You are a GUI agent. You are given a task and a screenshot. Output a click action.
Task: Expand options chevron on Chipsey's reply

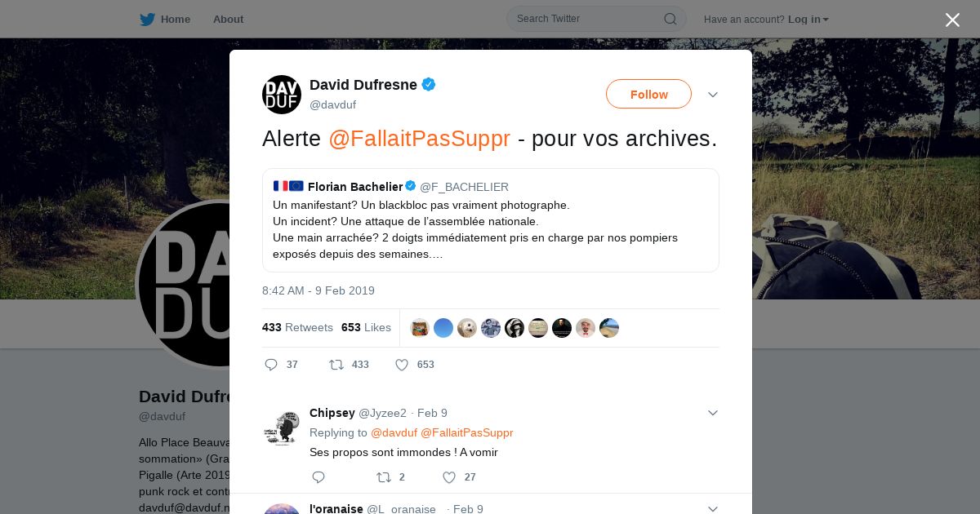713,413
